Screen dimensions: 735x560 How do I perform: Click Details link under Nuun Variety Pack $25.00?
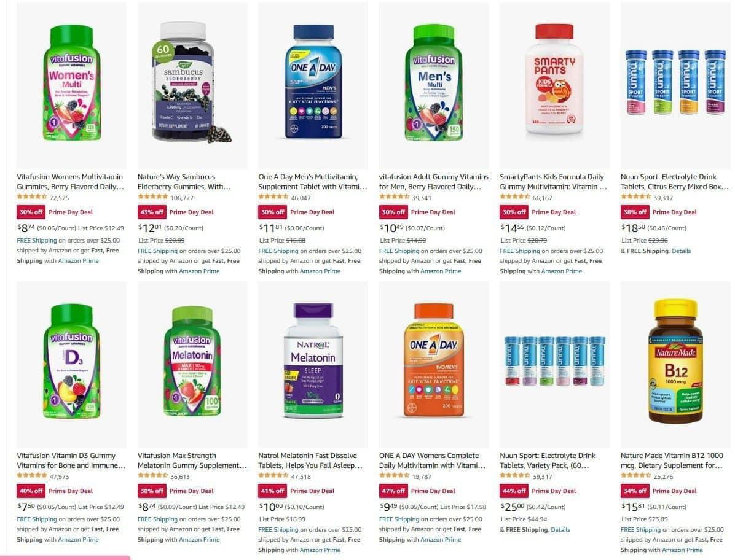tap(560, 529)
